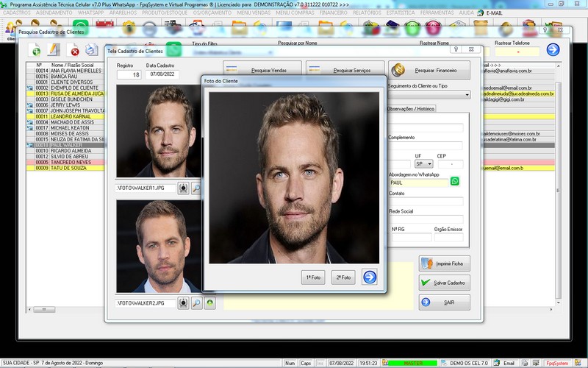This screenshot has width=588, height=368.
Task: Click the green WhatsApp icon beside Abordagem field
Action: (x=454, y=181)
